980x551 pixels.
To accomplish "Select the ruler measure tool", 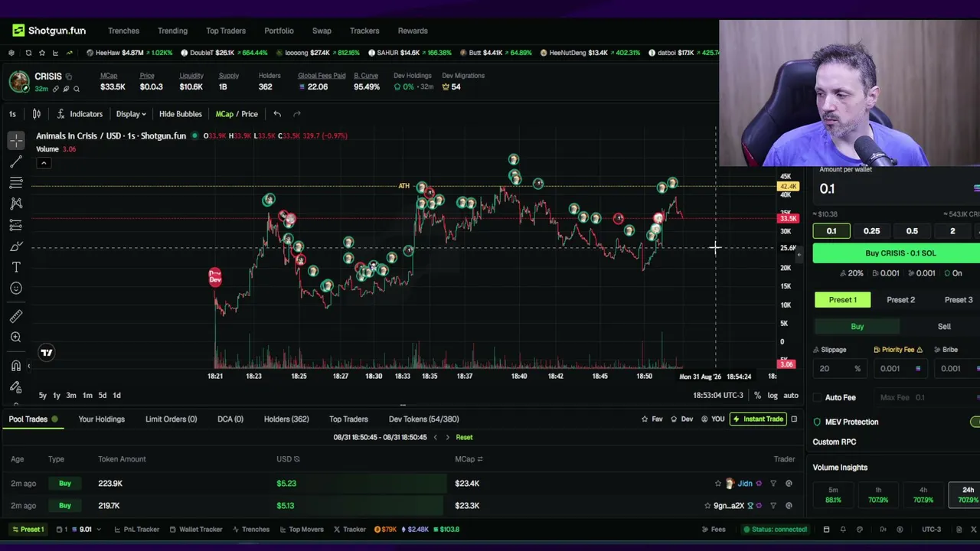I will point(16,316).
